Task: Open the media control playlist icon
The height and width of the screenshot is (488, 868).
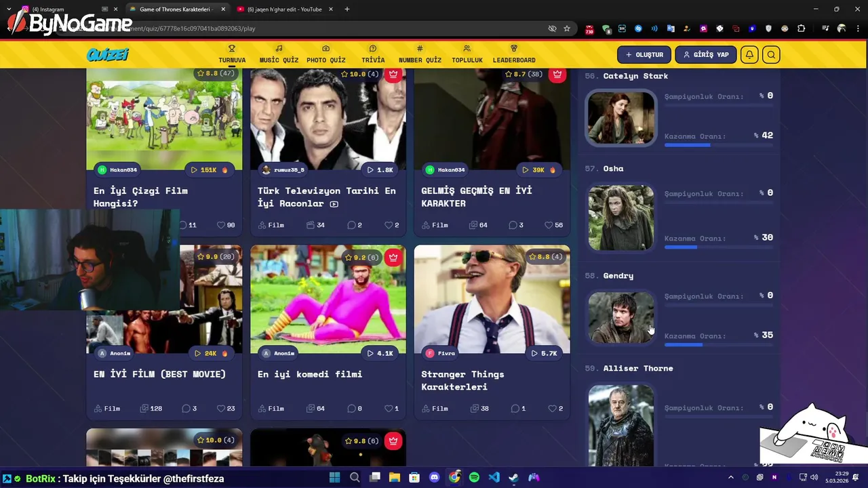Action: point(825,28)
